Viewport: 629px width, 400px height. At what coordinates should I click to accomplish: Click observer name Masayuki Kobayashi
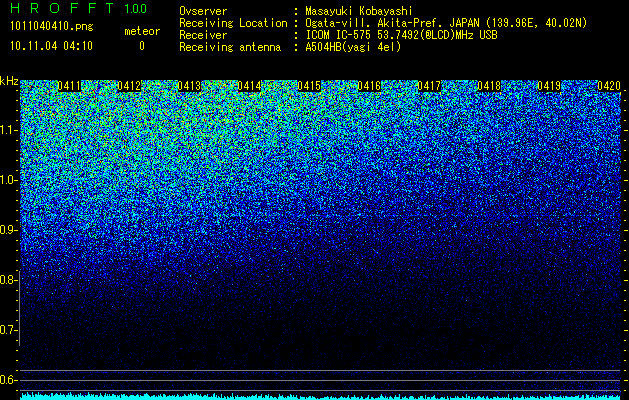(359, 11)
